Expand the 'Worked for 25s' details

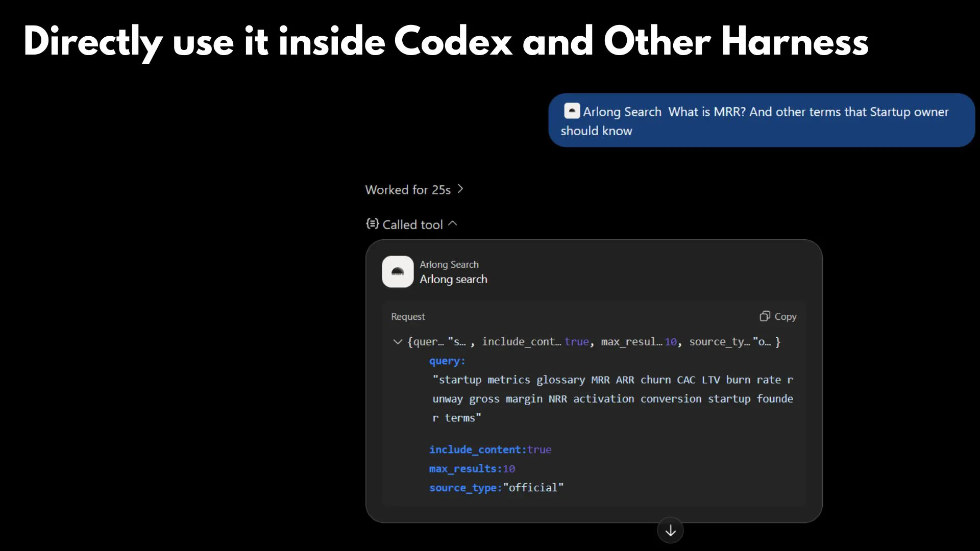coord(414,190)
